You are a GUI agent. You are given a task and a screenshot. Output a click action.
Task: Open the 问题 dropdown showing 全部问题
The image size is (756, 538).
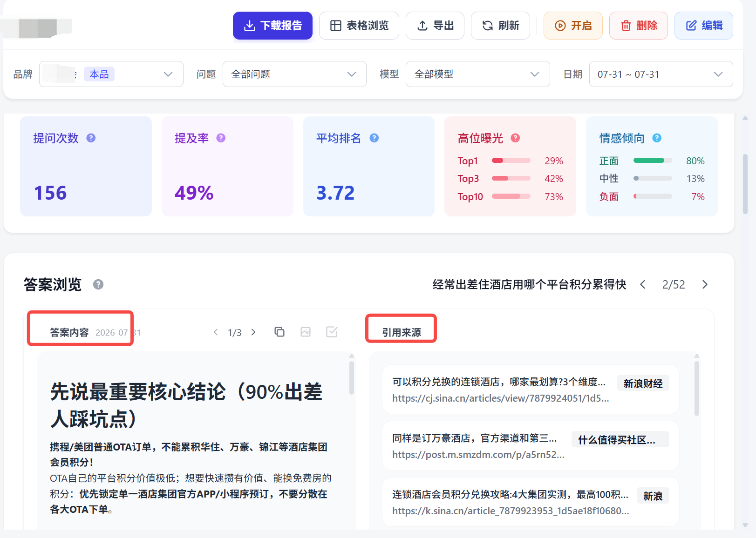pos(295,74)
